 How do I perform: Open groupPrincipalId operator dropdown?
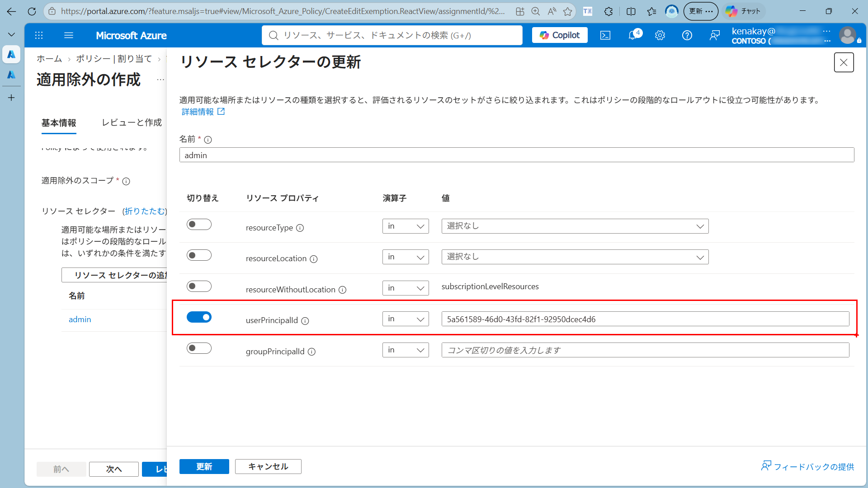(x=406, y=350)
